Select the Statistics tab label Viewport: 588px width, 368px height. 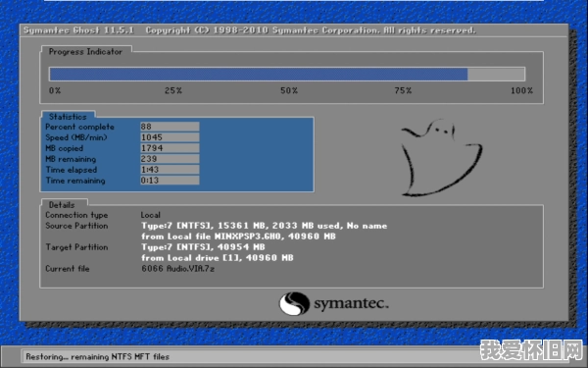click(68, 117)
